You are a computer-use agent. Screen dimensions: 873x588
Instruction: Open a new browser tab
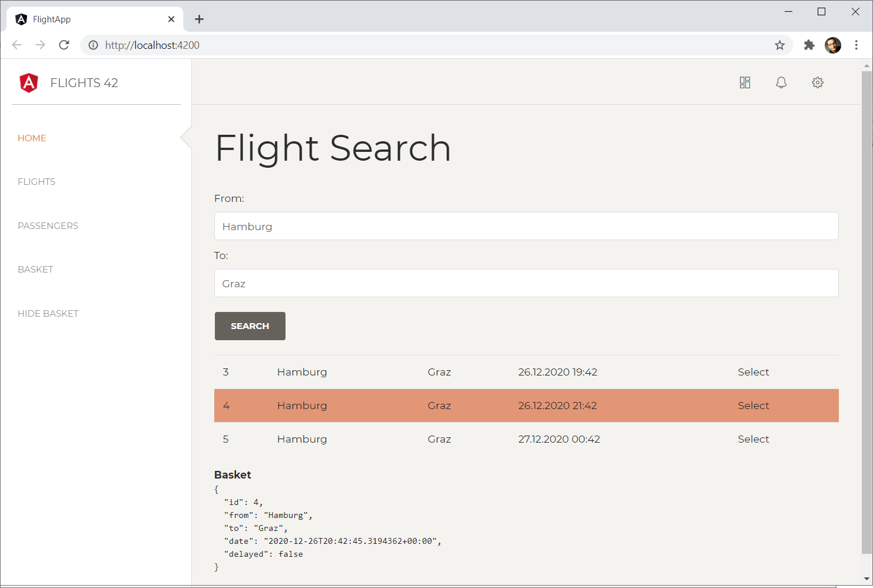[199, 19]
